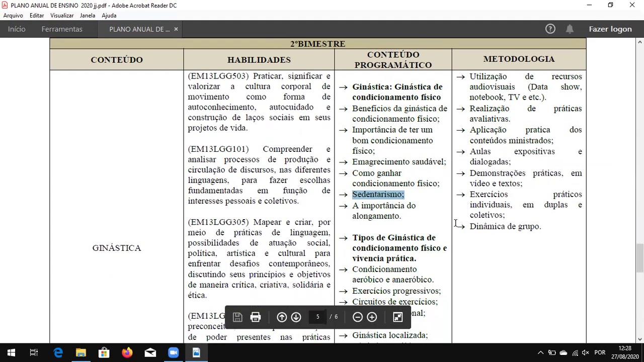
Task: Launch Microsoft Edge from the taskbar
Action: 58,352
